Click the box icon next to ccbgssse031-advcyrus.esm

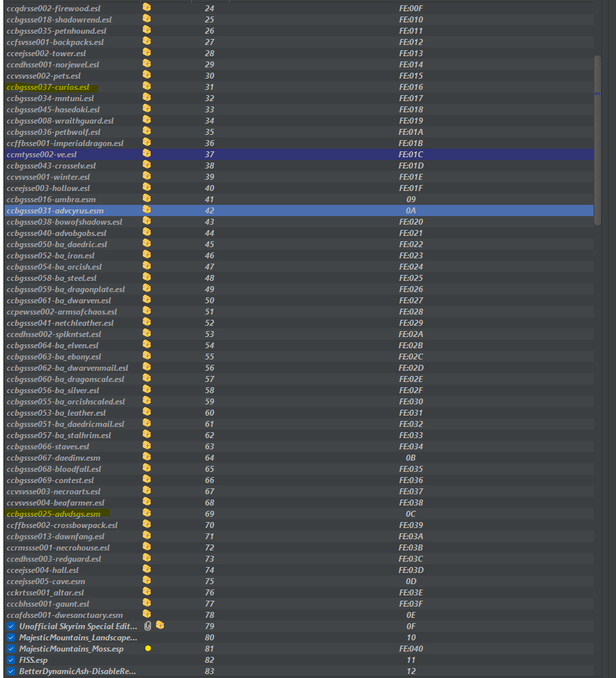(147, 210)
